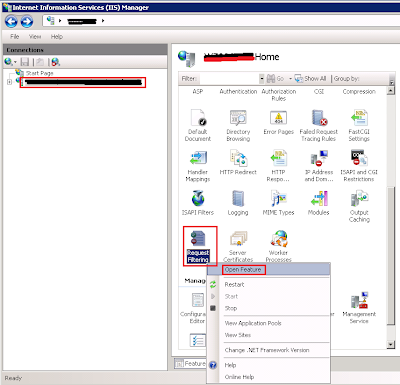Click the Back navigation arrow
Image resolution: width=400 pixels, height=385 pixels.
[x=11, y=21]
